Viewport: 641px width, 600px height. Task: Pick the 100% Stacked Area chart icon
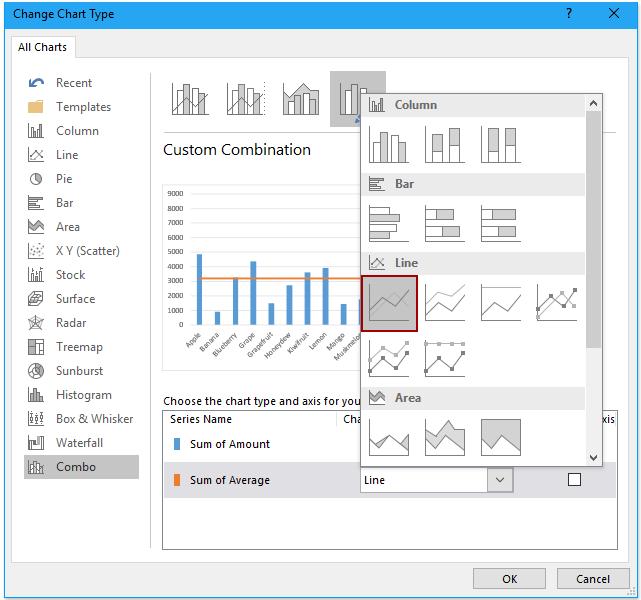(501, 437)
